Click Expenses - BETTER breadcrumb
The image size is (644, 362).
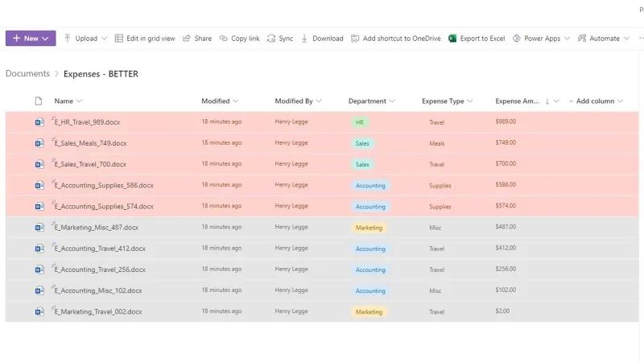pyautogui.click(x=101, y=74)
